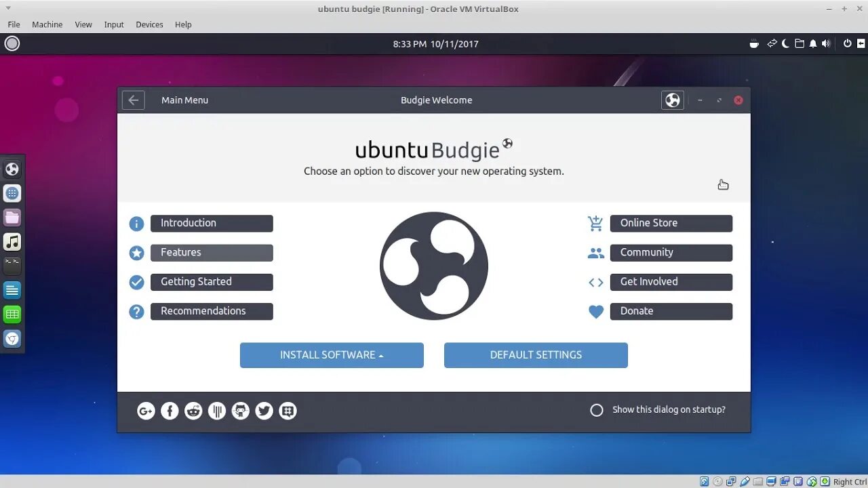The image size is (868, 488).
Task: Open the spreadsheet app in dock
Action: pyautogui.click(x=12, y=314)
